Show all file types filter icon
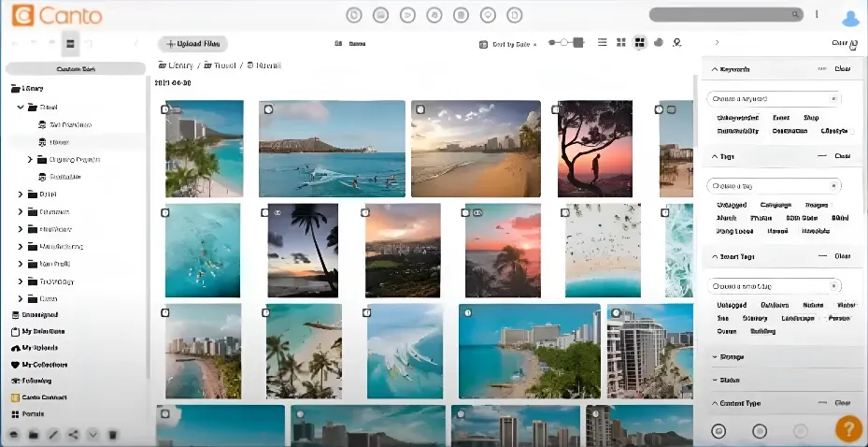 (354, 15)
